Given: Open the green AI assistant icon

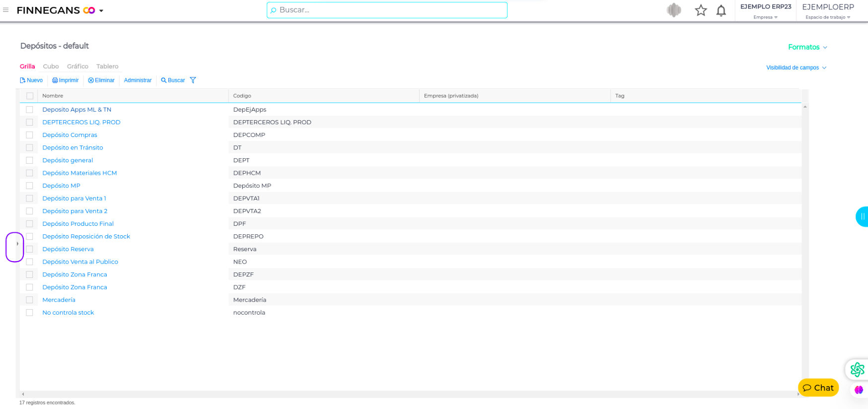Looking at the screenshot, I should pos(857,369).
